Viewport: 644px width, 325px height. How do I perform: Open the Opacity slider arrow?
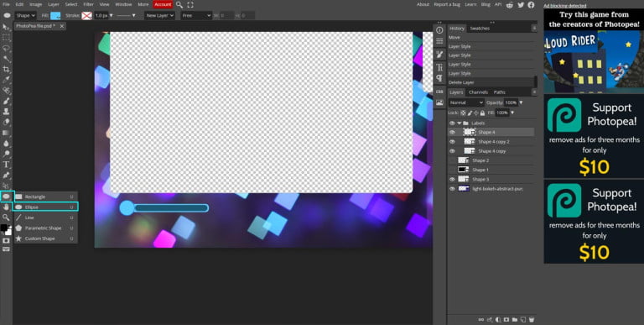click(x=521, y=102)
